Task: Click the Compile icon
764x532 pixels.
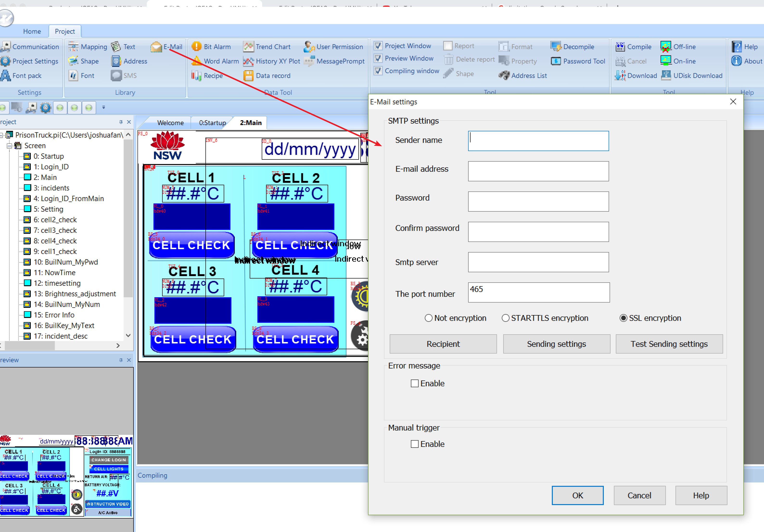Action: [x=620, y=47]
